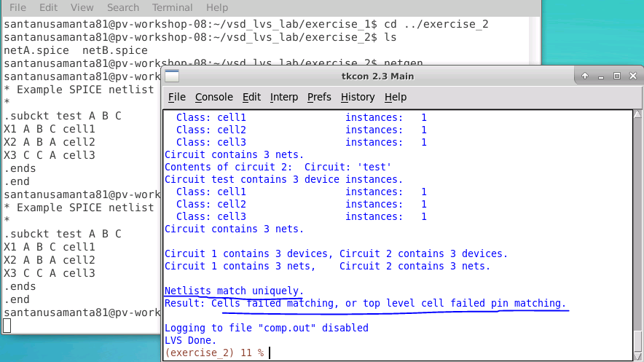Click 'Logging to file "comp.out" disabled' line
This screenshot has width=644, height=362.
coord(266,328)
